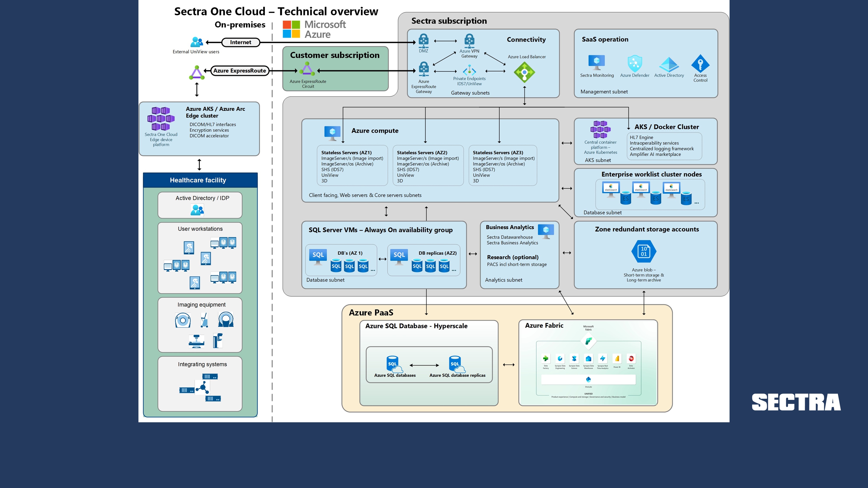Click the Azure ExpressRoute Circuit triangle icon
The height and width of the screenshot is (488, 868).
click(x=307, y=69)
